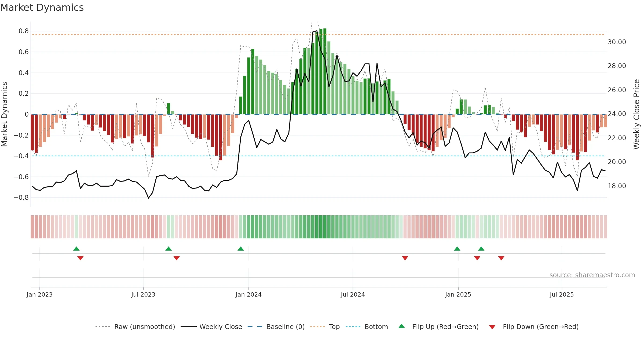Image resolution: width=644 pixels, height=362 pixels.
Task: Click the tallest dark green bar near the peak
Action: click(x=325, y=71)
